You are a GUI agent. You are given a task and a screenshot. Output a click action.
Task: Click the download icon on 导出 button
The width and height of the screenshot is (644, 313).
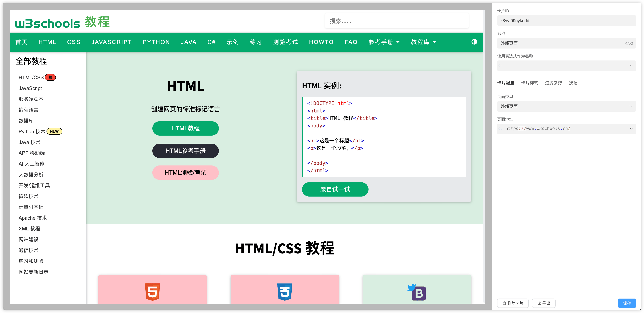(x=539, y=303)
